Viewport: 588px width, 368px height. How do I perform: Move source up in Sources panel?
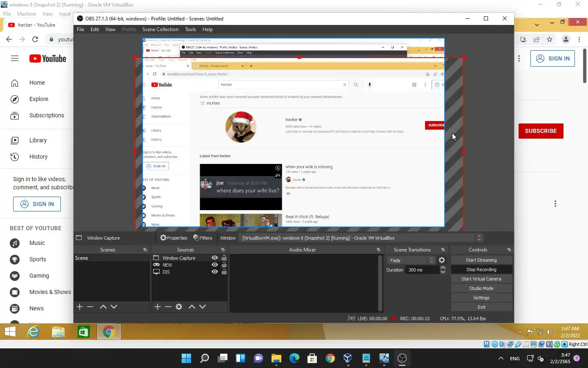pos(192,307)
